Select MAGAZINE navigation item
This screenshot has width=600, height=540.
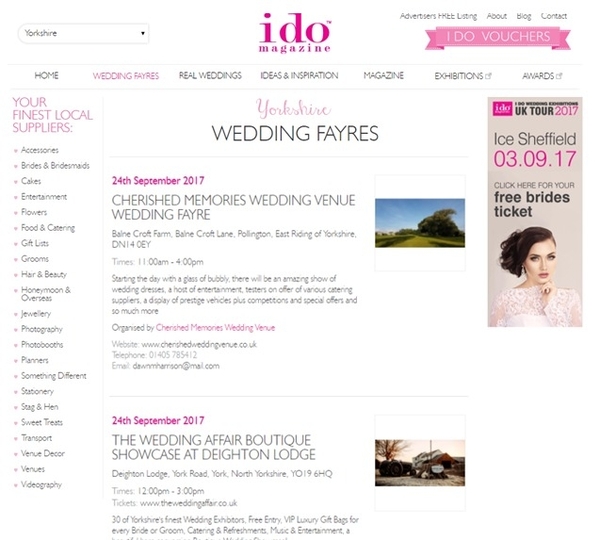[x=383, y=76]
